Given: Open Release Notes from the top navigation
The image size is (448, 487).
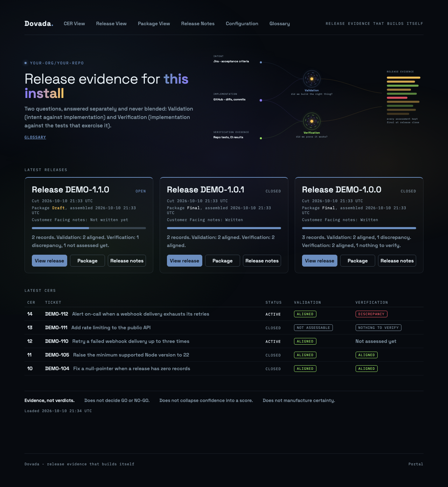Looking at the screenshot, I should tap(198, 23).
